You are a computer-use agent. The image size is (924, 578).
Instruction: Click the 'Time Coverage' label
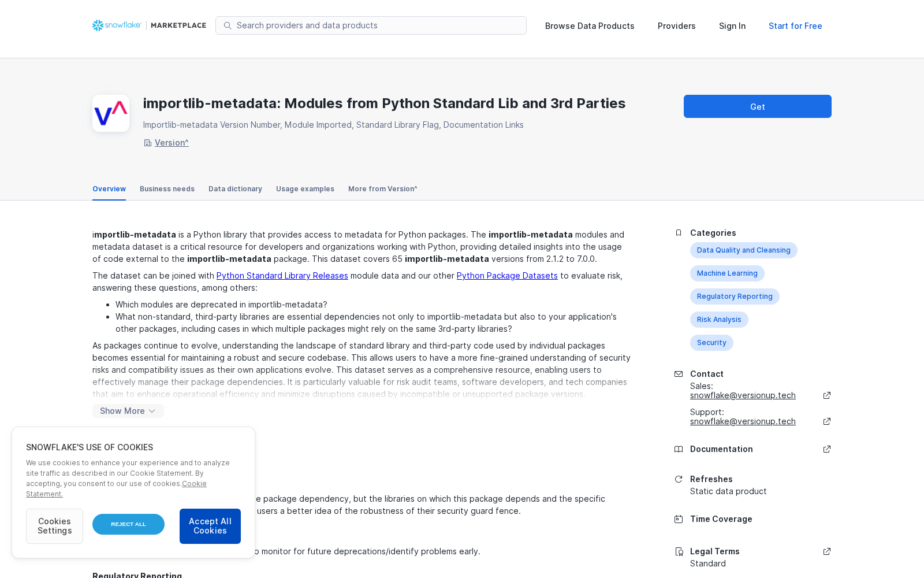coord(721,519)
